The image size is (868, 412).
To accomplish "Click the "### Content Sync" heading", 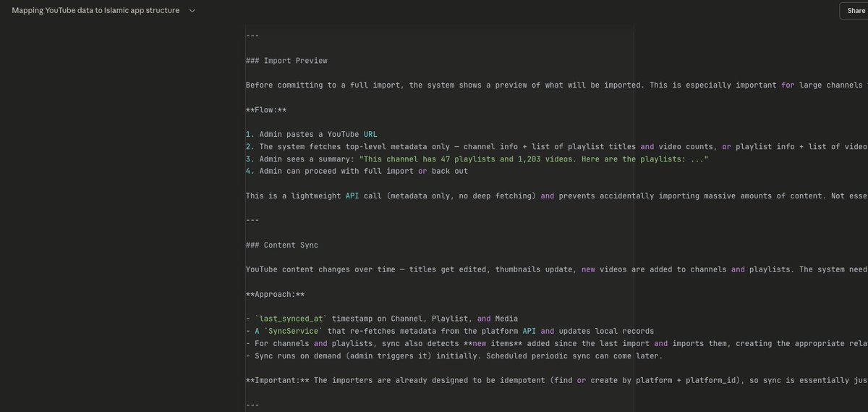I will [281, 245].
